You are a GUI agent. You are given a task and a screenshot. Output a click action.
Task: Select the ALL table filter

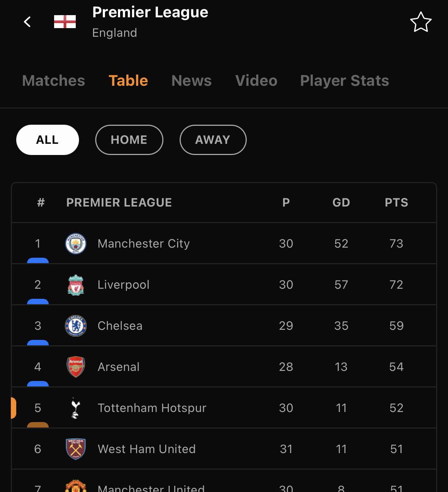[48, 140]
